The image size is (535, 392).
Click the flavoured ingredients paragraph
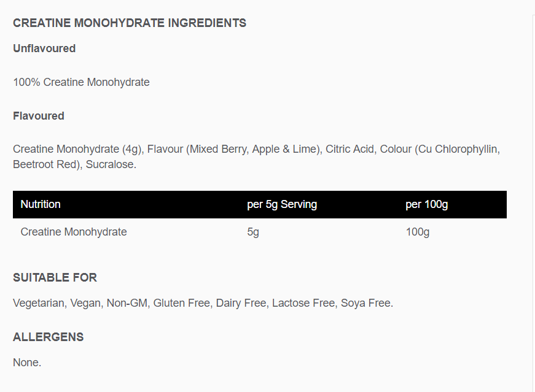(256, 157)
